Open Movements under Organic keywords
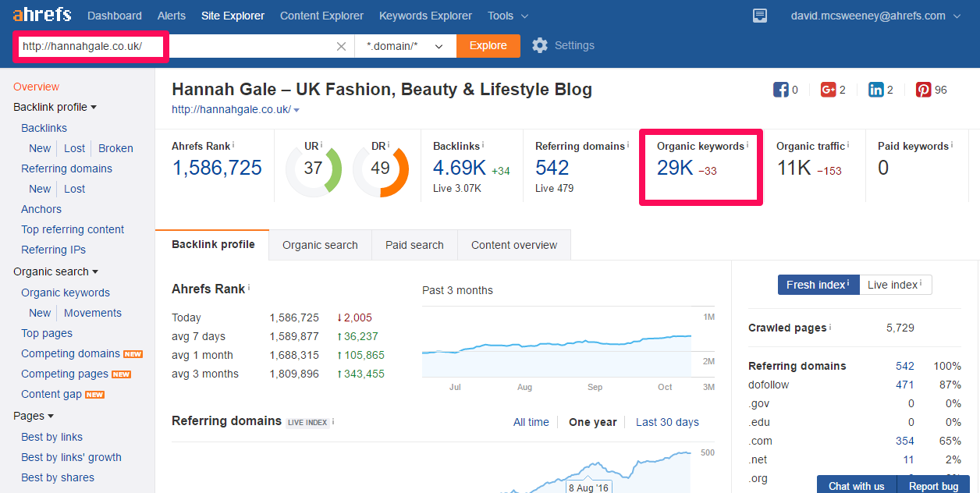 93,313
